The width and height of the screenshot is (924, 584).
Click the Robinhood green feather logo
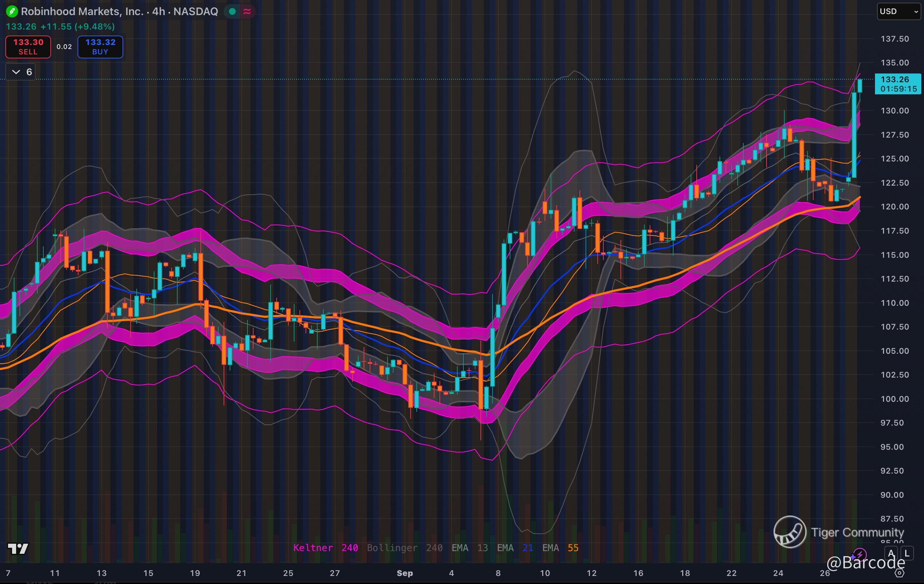pos(12,11)
